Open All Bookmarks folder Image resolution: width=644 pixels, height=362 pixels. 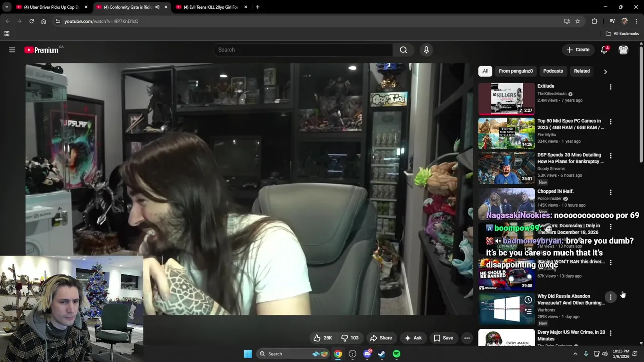pyautogui.click(x=622, y=34)
